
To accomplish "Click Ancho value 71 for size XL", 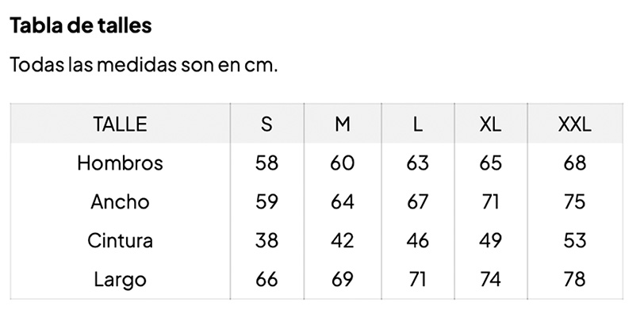I will coord(490,202).
